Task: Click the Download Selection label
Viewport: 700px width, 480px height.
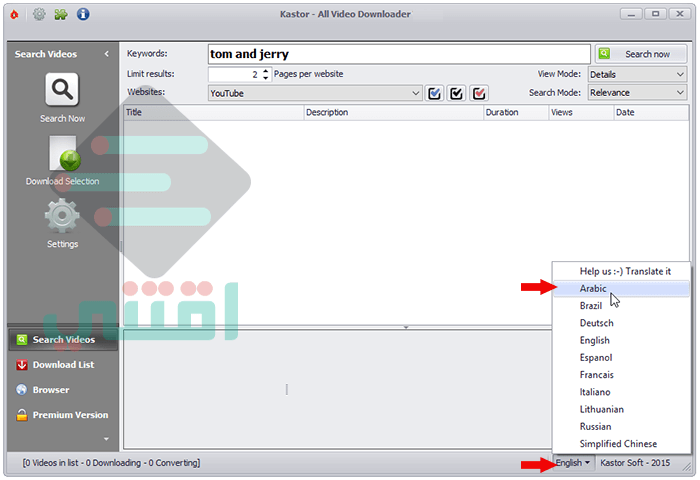Action: (62, 181)
